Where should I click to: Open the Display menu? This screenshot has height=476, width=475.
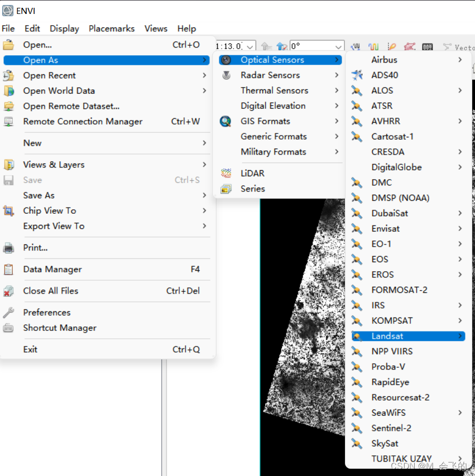[x=64, y=28]
